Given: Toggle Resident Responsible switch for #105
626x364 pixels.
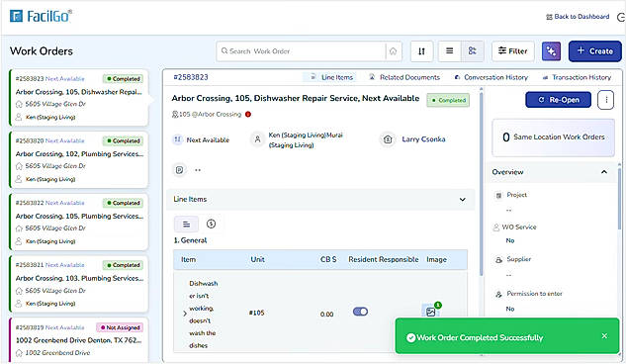Looking at the screenshot, I should click(x=360, y=312).
